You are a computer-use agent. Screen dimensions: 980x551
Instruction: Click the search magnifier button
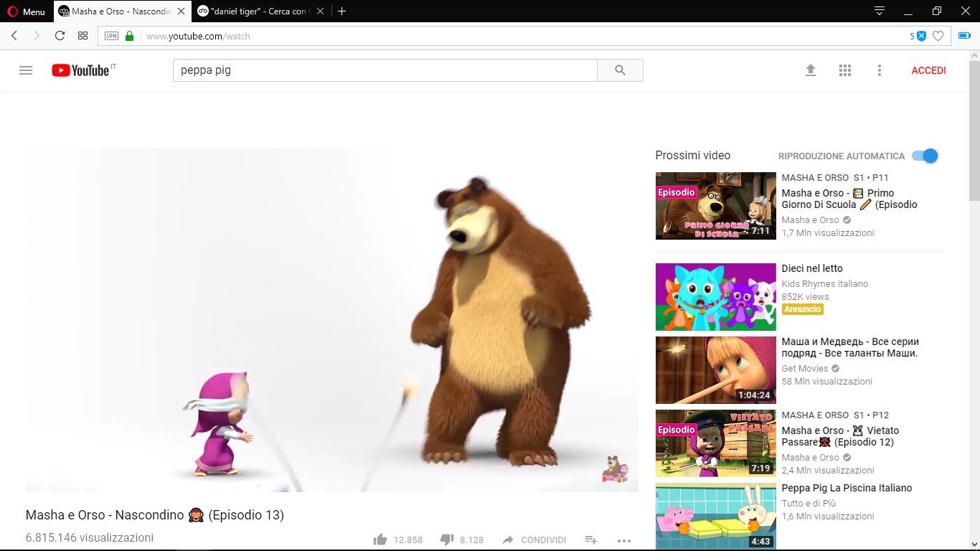tap(620, 70)
